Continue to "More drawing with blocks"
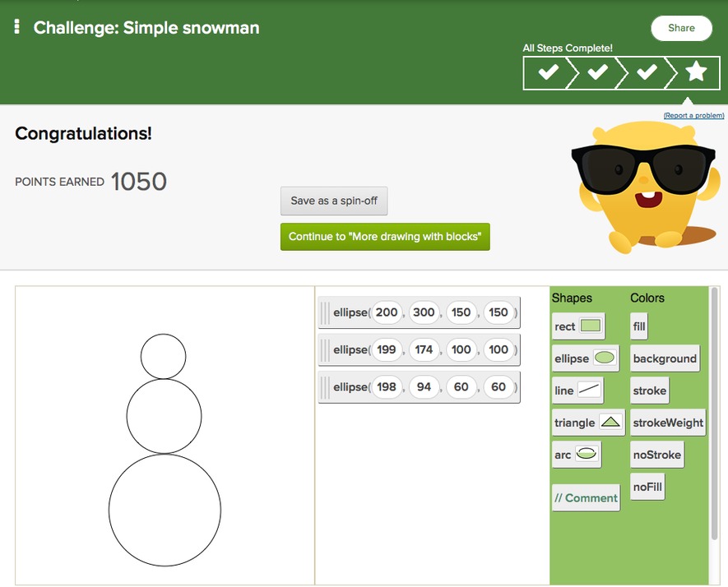 pyautogui.click(x=384, y=237)
